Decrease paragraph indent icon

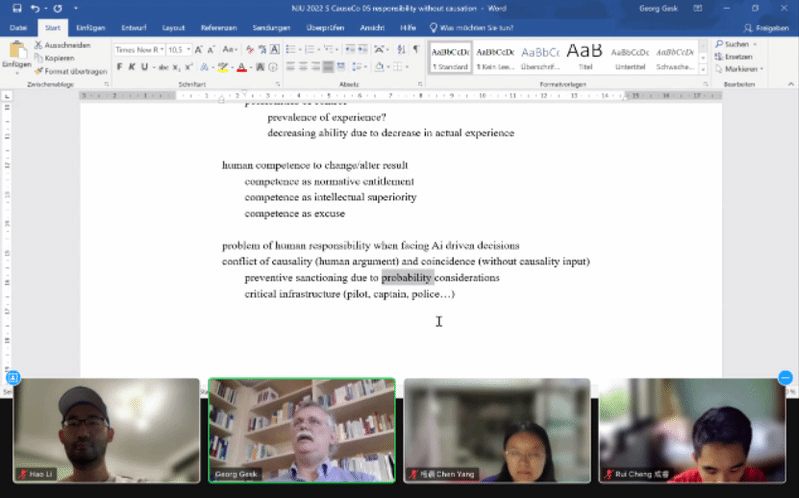[350, 49]
